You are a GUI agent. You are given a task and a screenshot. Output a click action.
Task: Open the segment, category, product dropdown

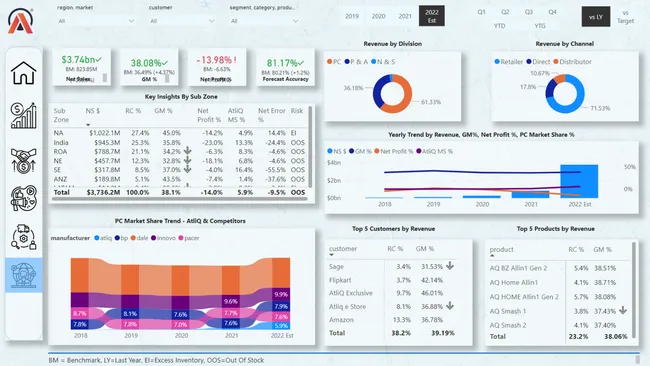[x=264, y=21]
